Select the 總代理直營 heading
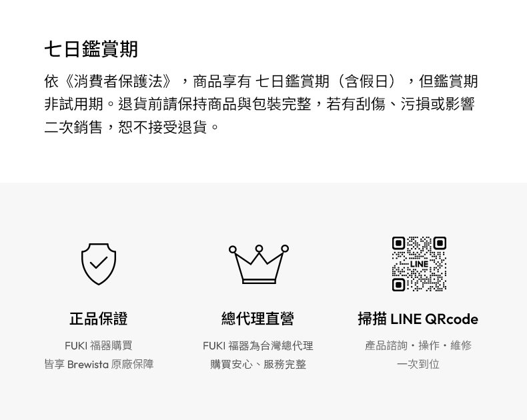 (257, 319)
